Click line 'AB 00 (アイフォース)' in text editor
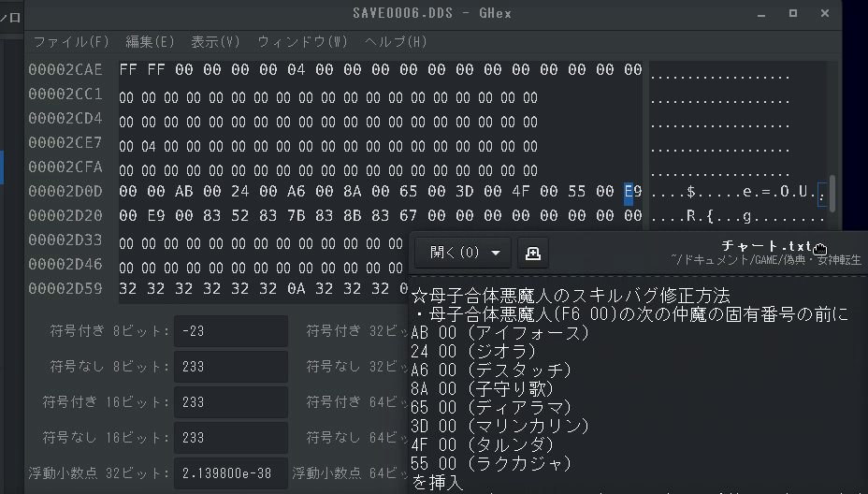The width and height of the screenshot is (868, 494). (x=500, y=333)
